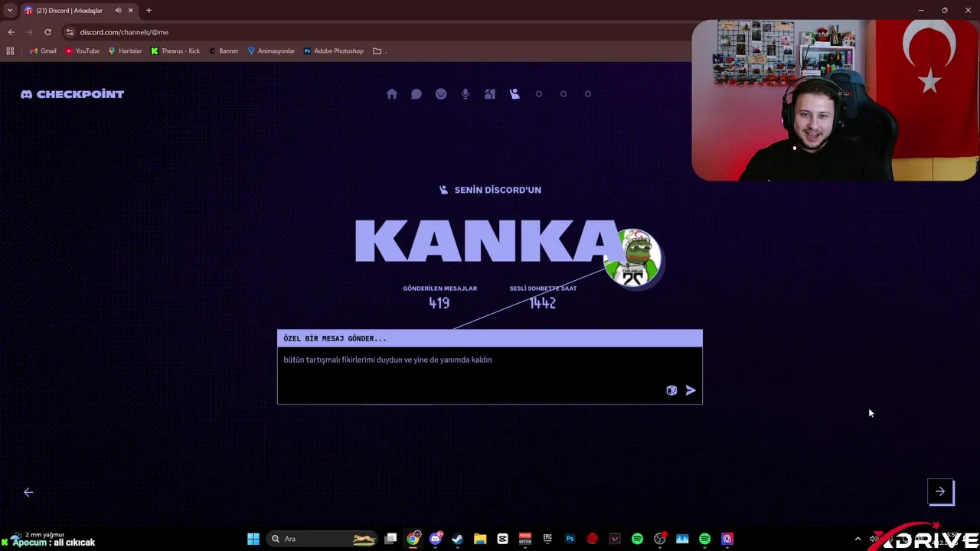The height and width of the screenshot is (551, 980).
Task: Open the Haritalar maps bookmark
Action: point(125,51)
